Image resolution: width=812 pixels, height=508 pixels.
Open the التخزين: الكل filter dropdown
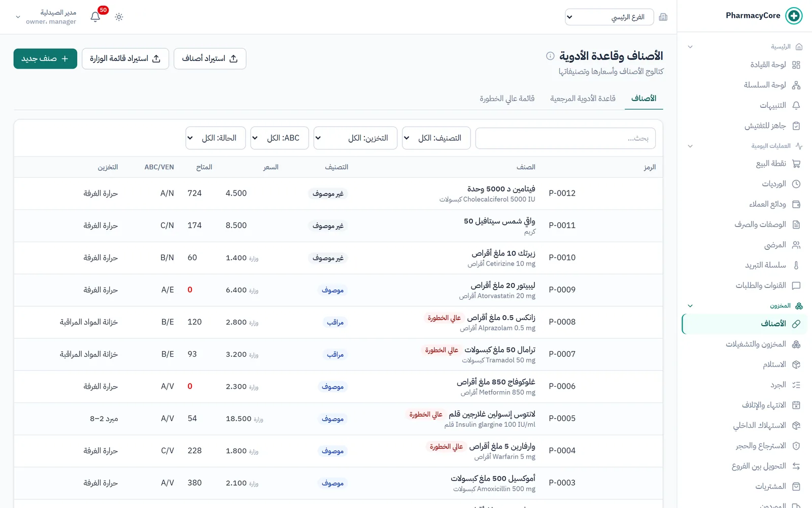[355, 138]
